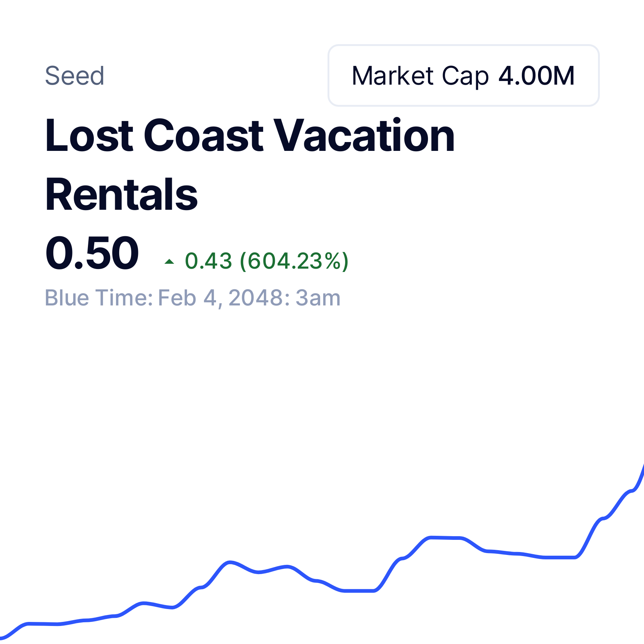Click the flat chart segment before final rise

[559, 557]
